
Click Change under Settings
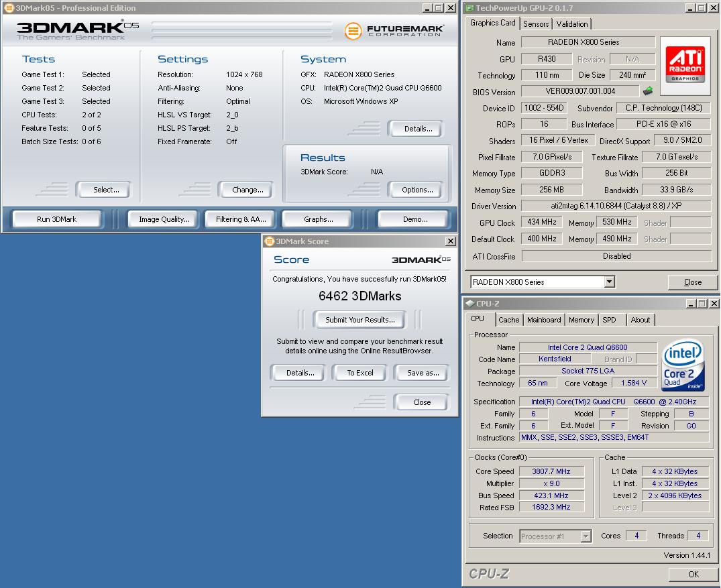pos(247,190)
